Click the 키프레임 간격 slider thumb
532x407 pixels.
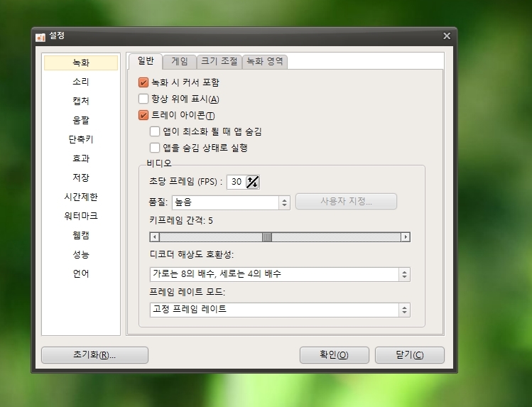click(267, 237)
